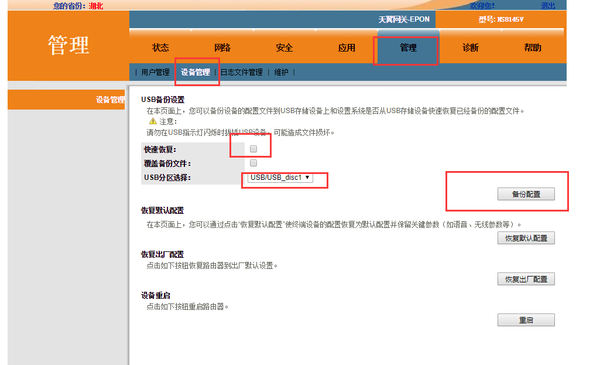600x365 pixels.
Task: Click the 恢复默认配置 button
Action: (x=526, y=238)
